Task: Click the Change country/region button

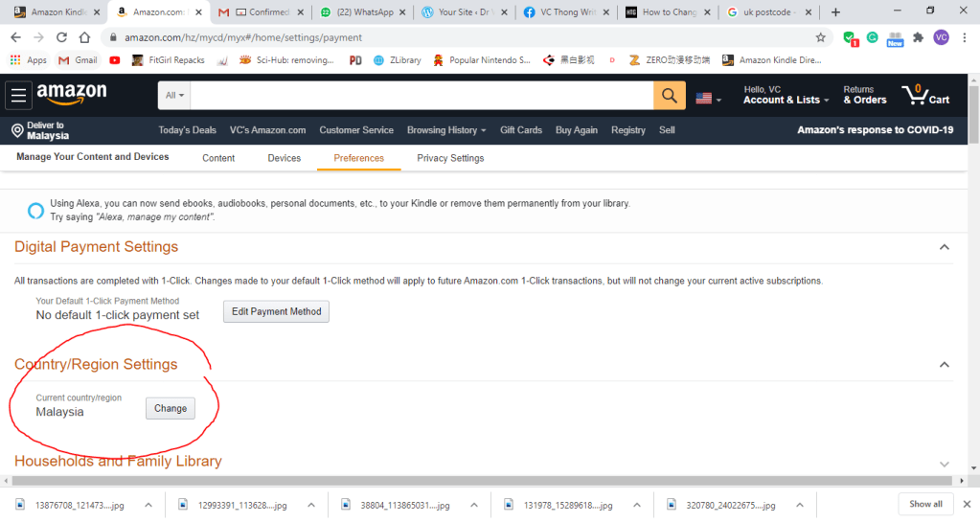Action: pyautogui.click(x=171, y=408)
